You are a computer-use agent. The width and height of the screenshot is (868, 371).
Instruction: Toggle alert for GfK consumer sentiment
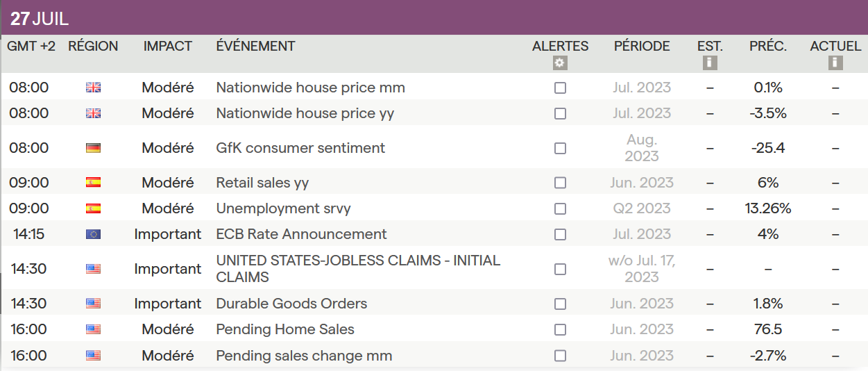tap(560, 149)
